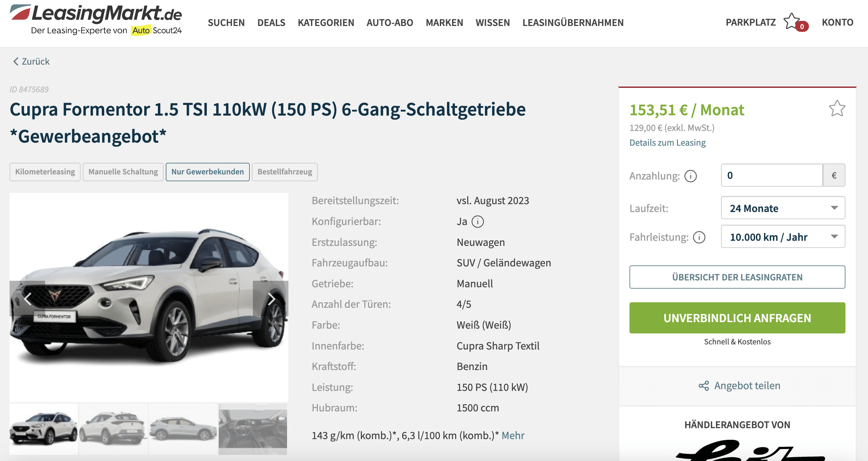The width and height of the screenshot is (868, 461).
Task: Select fourth interior thumbnail
Action: click(253, 429)
